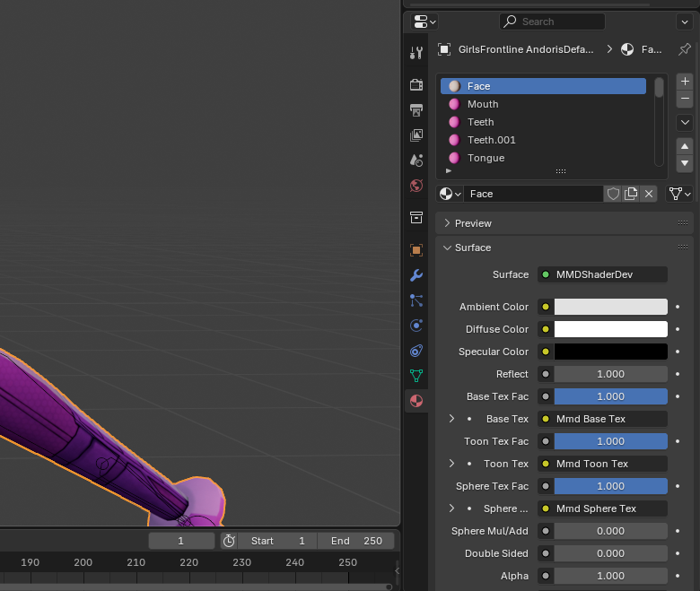This screenshot has height=591, width=700.
Task: Change the MMDShaderDev surface shader
Action: pos(603,274)
